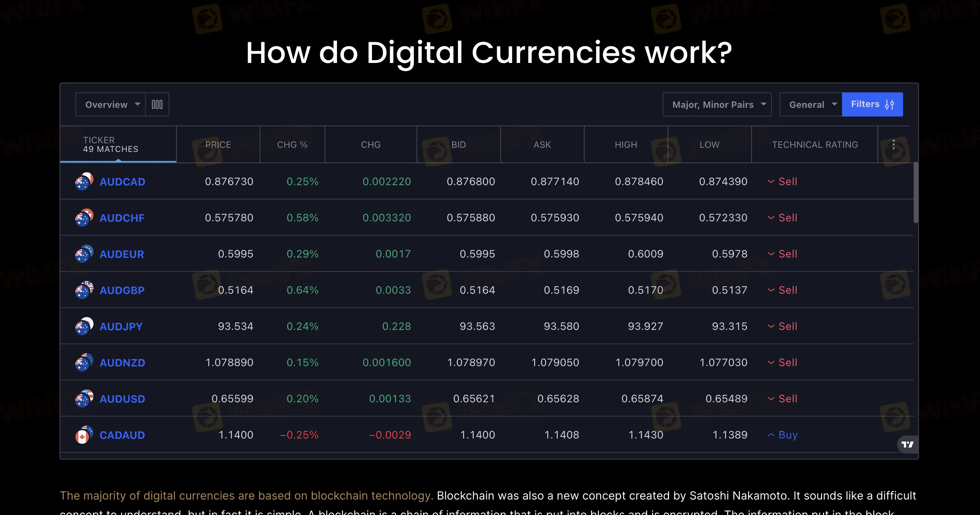
Task: Click the column layout icon beside Overview
Action: tap(157, 104)
